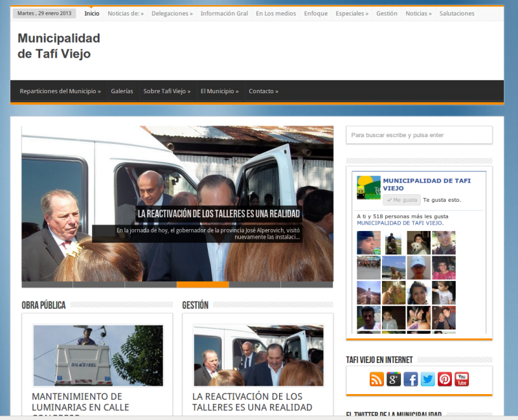Expand the top Noticias » menu
518x420 pixels.
click(418, 14)
